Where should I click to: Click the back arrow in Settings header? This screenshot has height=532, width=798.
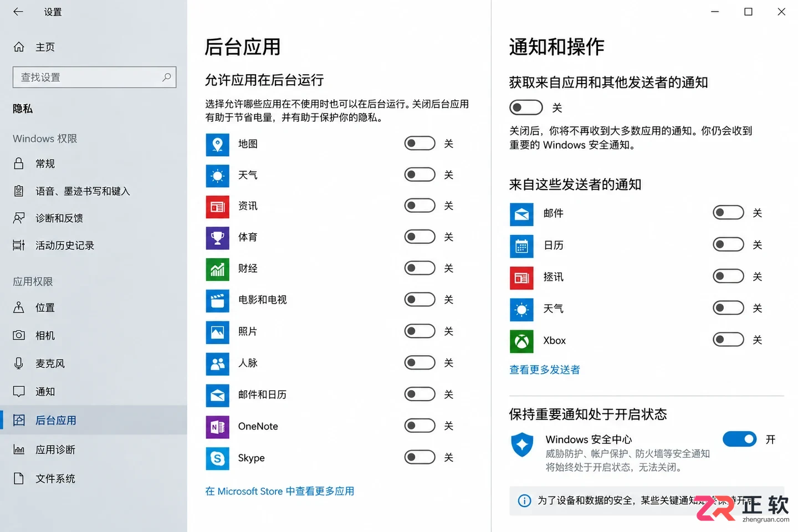[x=18, y=12]
